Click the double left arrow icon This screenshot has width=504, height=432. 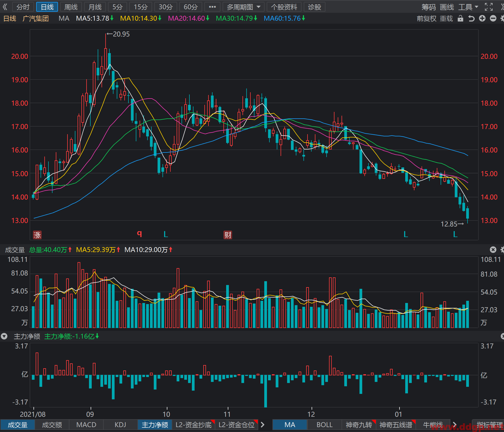pos(5,7)
